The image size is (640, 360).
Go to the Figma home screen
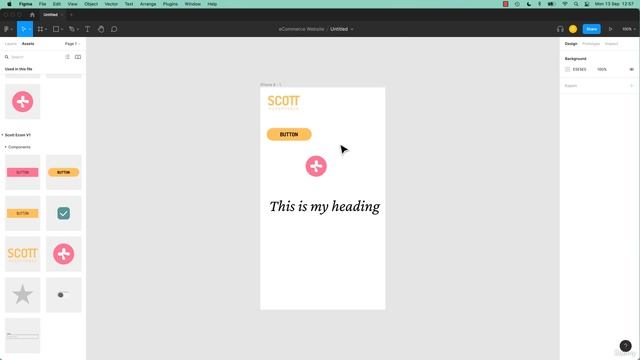pos(32,15)
